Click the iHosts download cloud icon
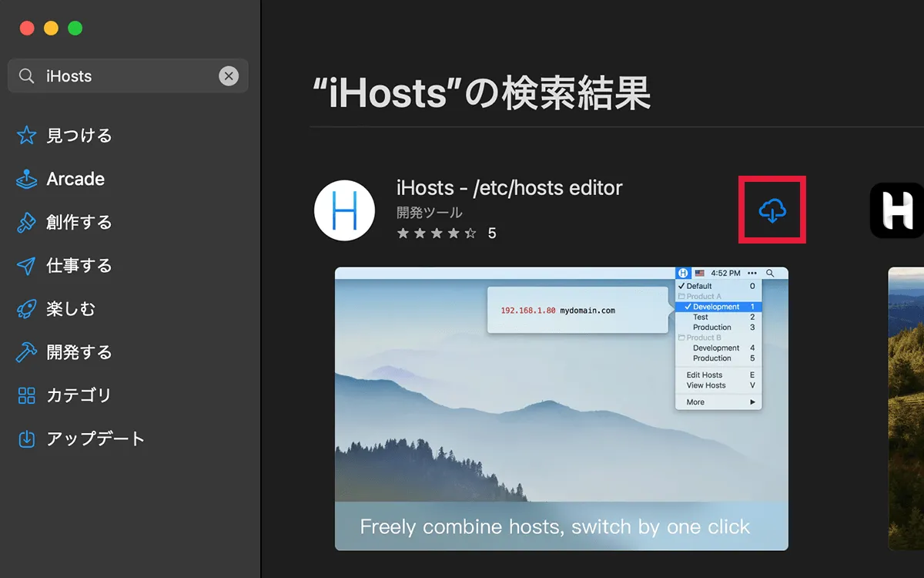The width and height of the screenshot is (924, 578). pos(772,209)
